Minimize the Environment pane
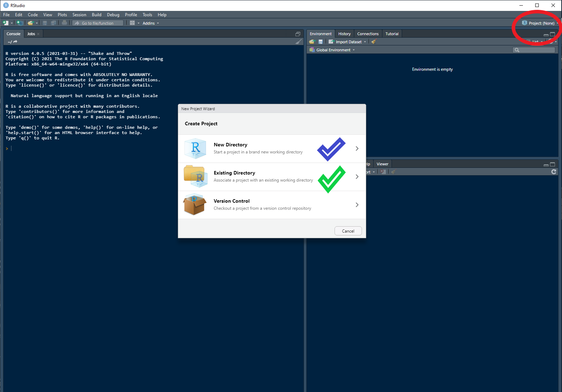The image size is (562, 392). coord(546,35)
